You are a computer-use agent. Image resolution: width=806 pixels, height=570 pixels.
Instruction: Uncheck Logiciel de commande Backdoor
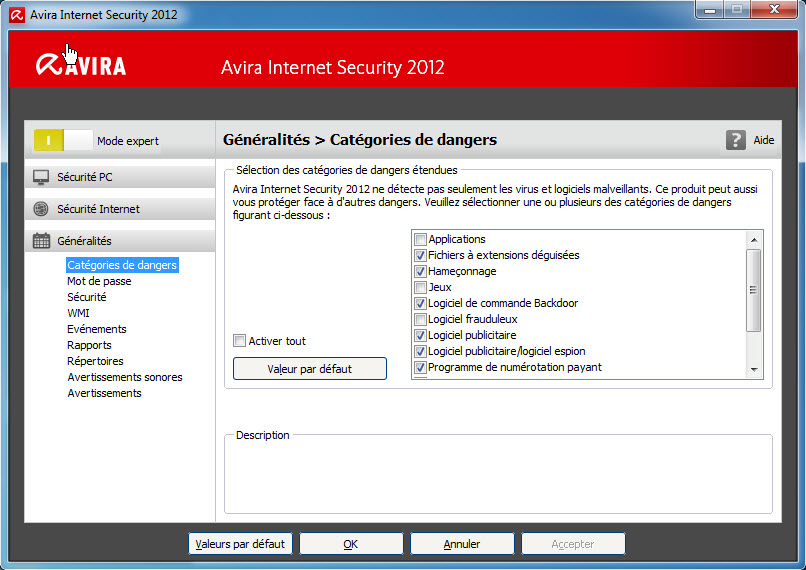click(420, 303)
